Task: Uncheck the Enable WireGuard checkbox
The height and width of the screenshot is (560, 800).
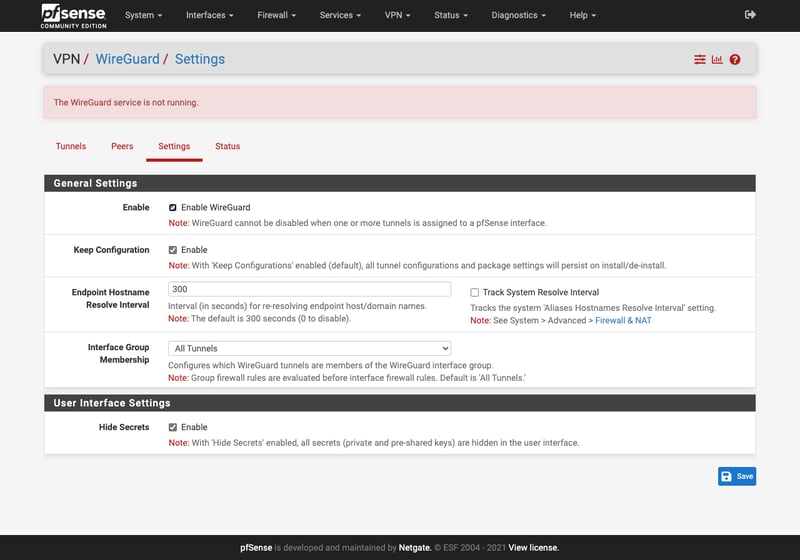Action: [x=173, y=207]
